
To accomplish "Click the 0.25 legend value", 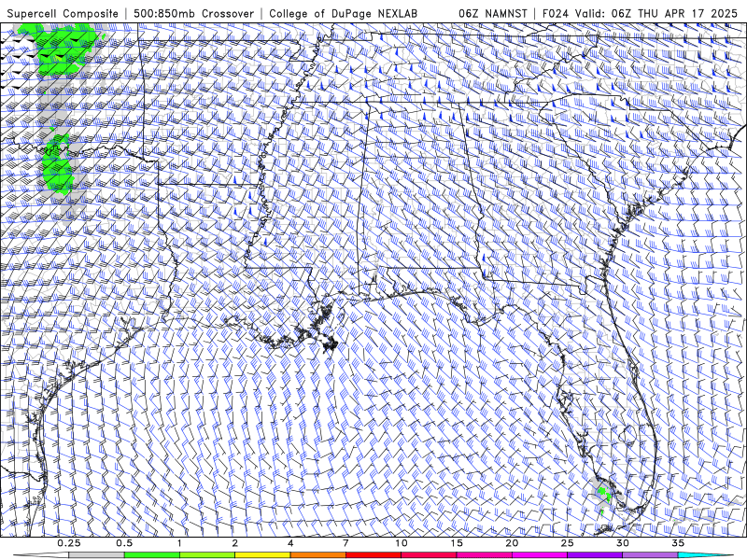I will coord(69,543).
